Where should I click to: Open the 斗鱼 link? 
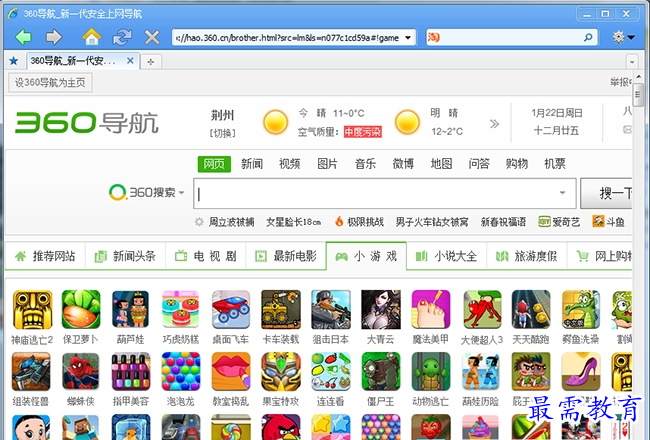pos(608,222)
